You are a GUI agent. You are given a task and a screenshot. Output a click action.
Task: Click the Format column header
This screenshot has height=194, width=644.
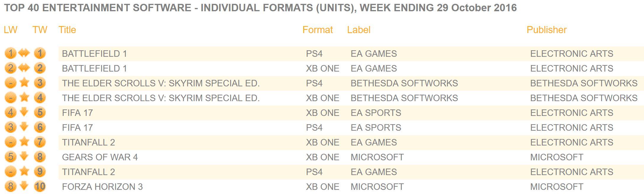point(317,30)
